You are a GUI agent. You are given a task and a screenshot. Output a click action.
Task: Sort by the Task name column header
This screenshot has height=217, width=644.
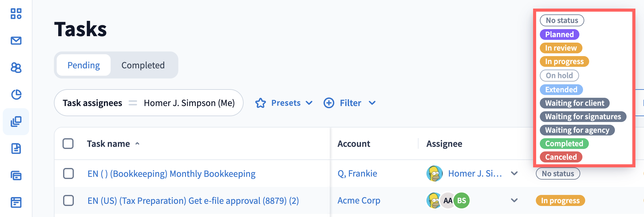click(x=108, y=144)
